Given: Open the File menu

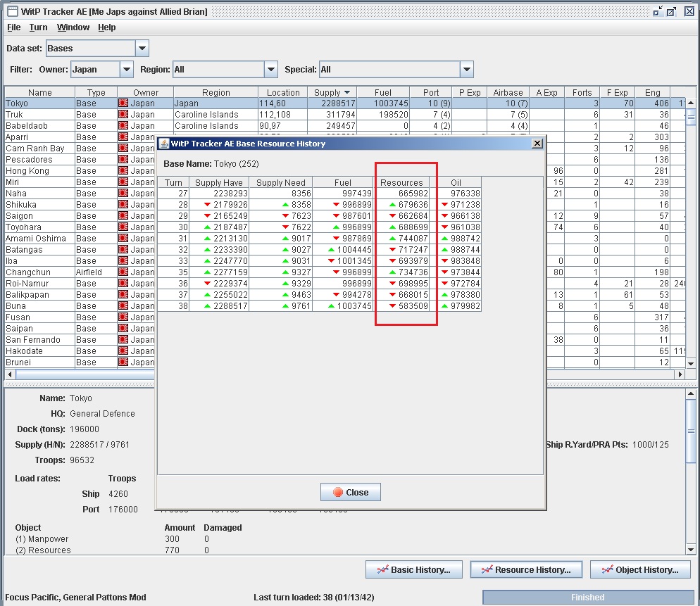Looking at the screenshot, I should (14, 27).
